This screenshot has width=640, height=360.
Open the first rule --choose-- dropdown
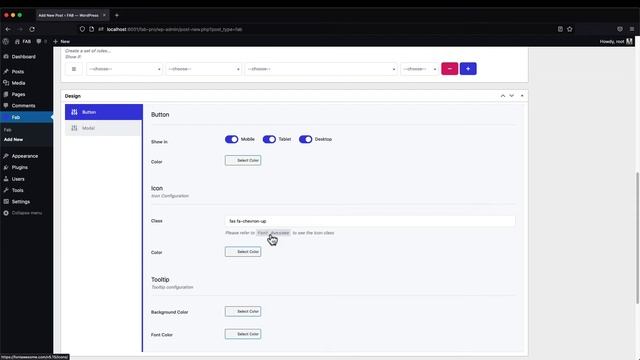point(124,69)
